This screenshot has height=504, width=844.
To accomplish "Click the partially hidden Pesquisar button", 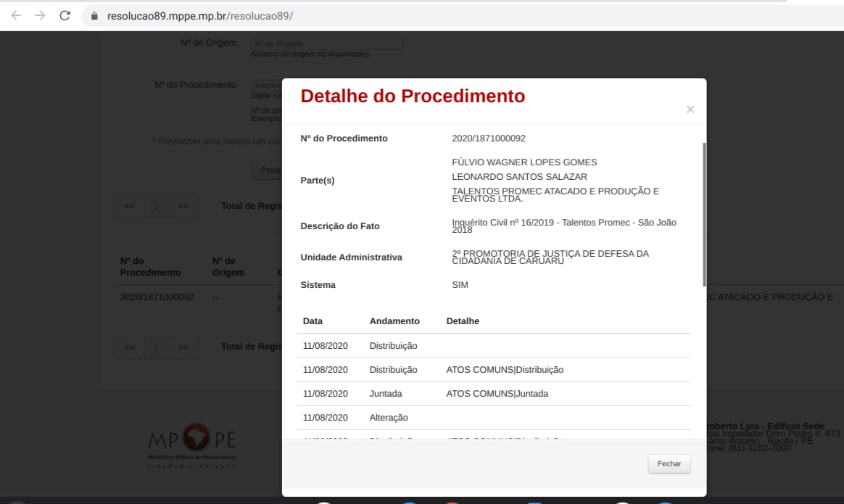I will pyautogui.click(x=267, y=170).
